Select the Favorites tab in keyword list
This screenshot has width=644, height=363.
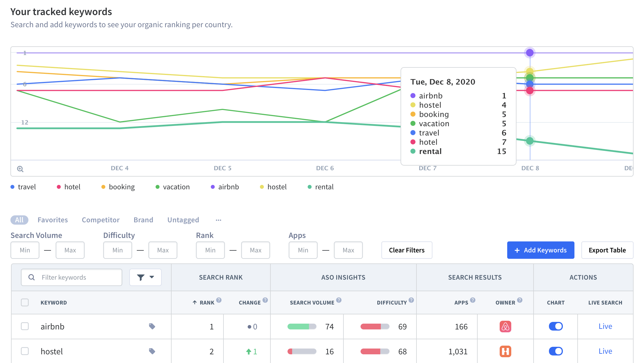click(53, 219)
